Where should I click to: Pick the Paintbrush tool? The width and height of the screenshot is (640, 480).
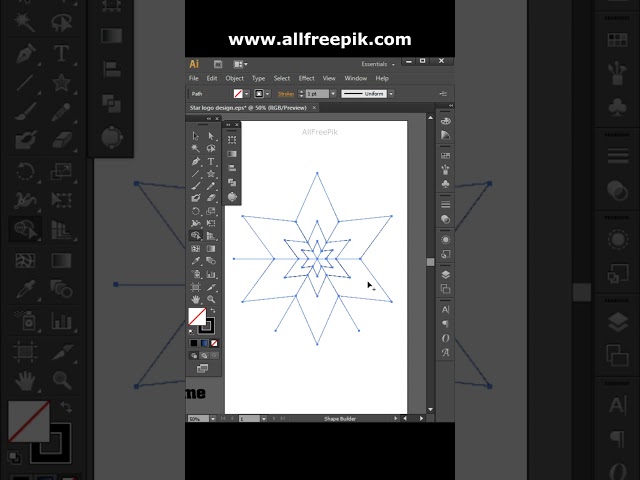[x=196, y=186]
